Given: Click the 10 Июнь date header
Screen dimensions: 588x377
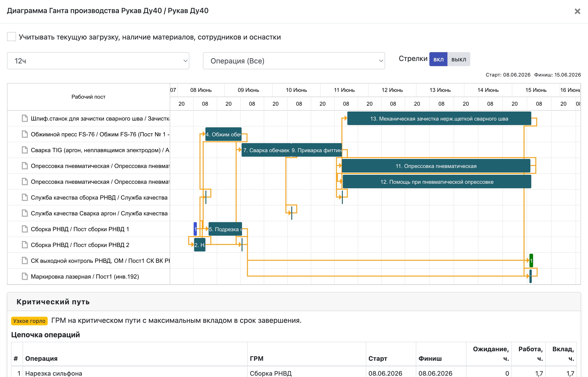Looking at the screenshot, I should click(296, 90).
